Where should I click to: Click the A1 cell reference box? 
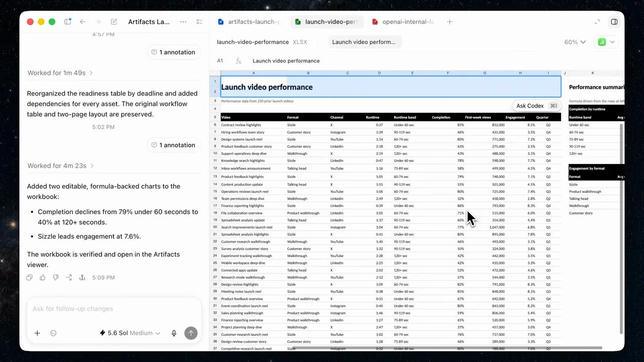click(x=220, y=61)
